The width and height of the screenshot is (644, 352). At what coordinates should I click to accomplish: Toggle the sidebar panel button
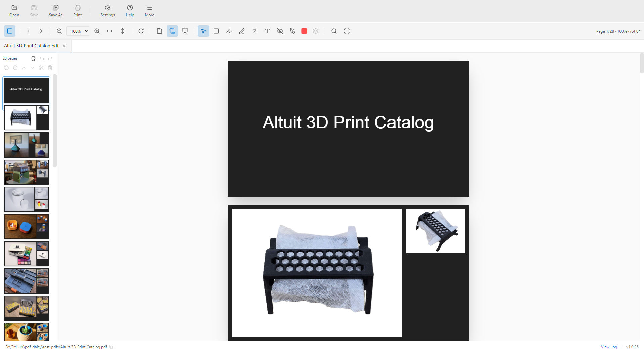[10, 31]
